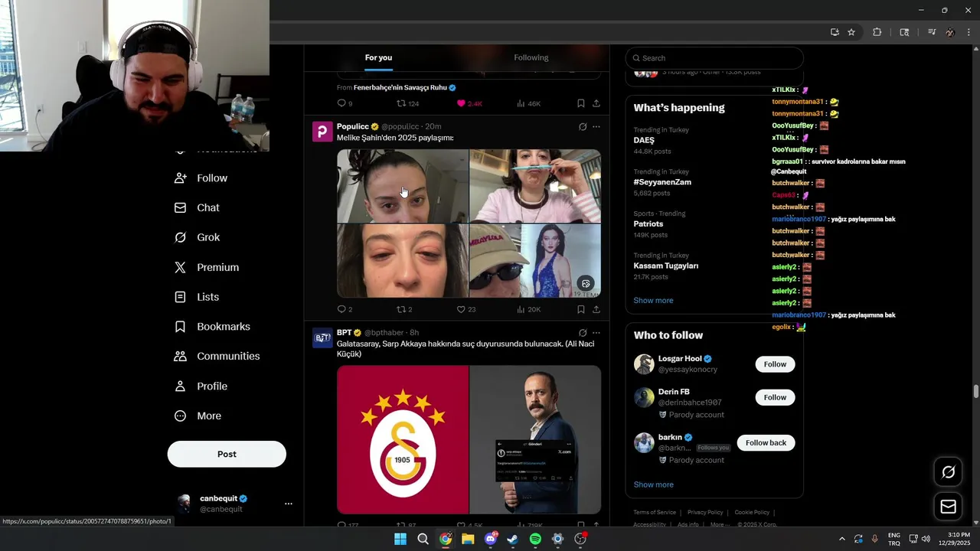The height and width of the screenshot is (551, 980).
Task: Open Populicc profile avatar
Action: pos(322,132)
